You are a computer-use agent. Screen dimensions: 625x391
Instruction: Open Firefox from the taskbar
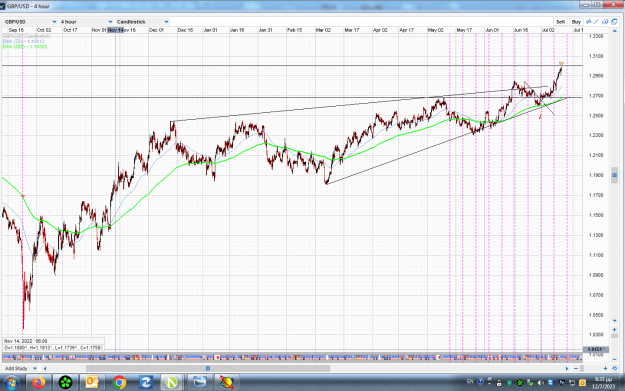[39, 383]
